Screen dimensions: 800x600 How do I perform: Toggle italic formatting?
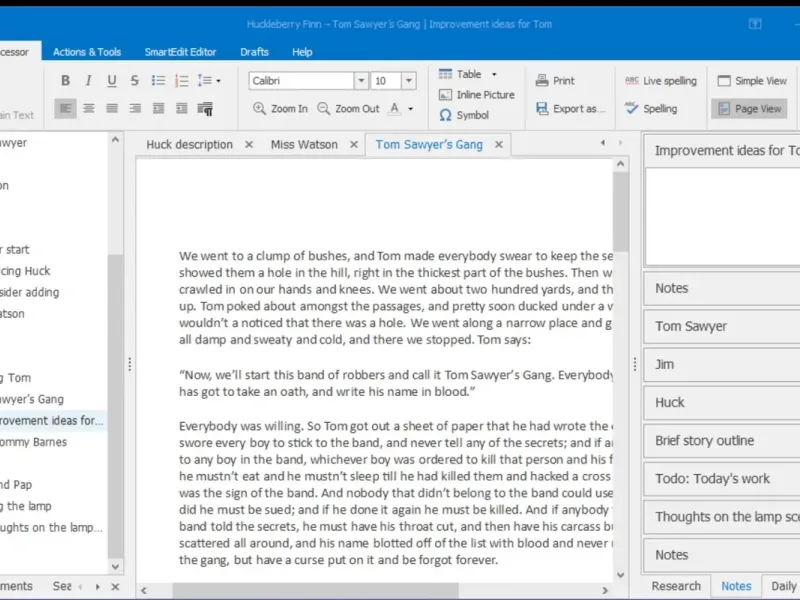(x=88, y=81)
